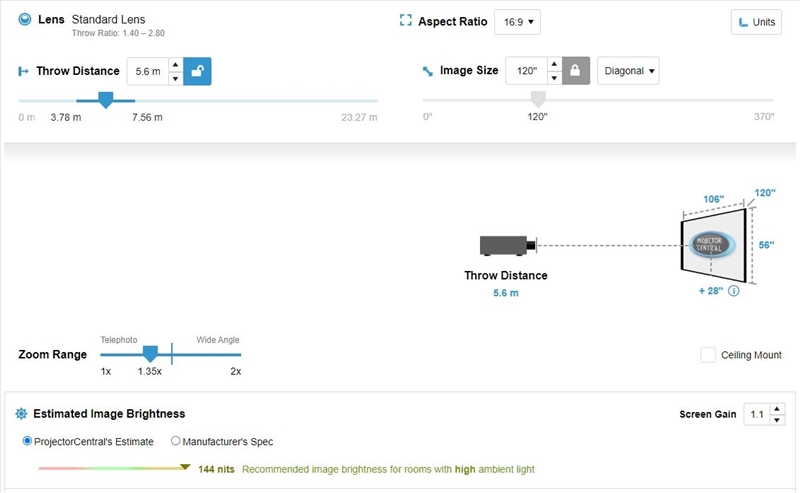Open the Units settings button
Screen dimensions: 800x493
tap(756, 22)
